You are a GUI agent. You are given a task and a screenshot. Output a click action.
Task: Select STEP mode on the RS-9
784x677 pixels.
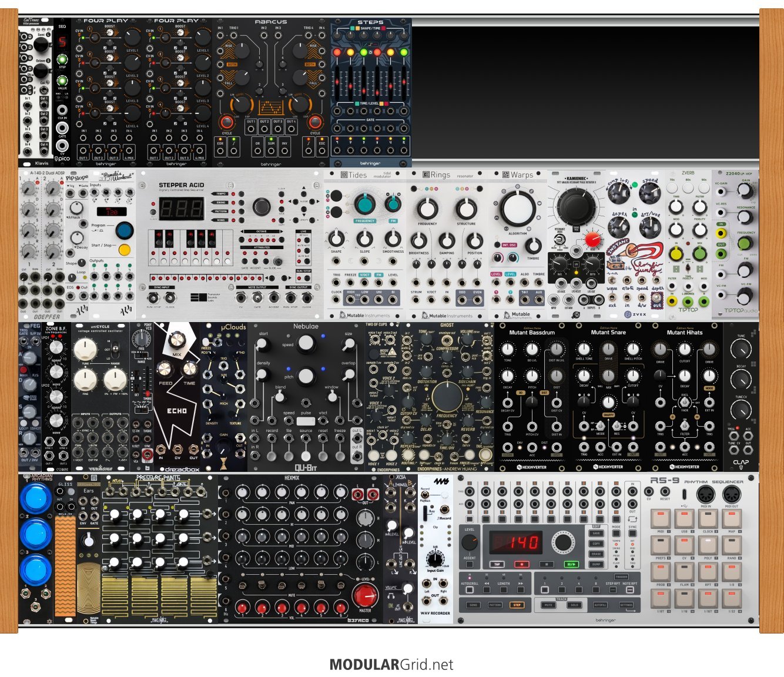tap(517, 605)
